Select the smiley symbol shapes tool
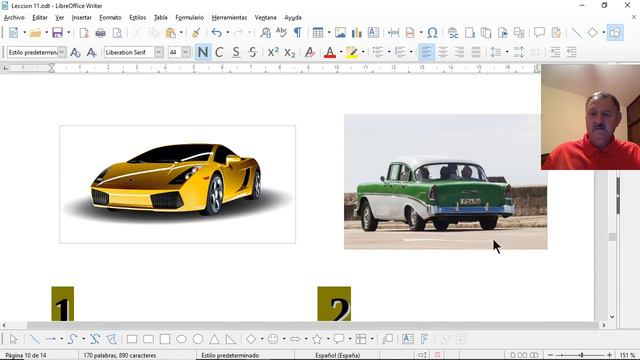The width and height of the screenshot is (640, 360). [273, 339]
